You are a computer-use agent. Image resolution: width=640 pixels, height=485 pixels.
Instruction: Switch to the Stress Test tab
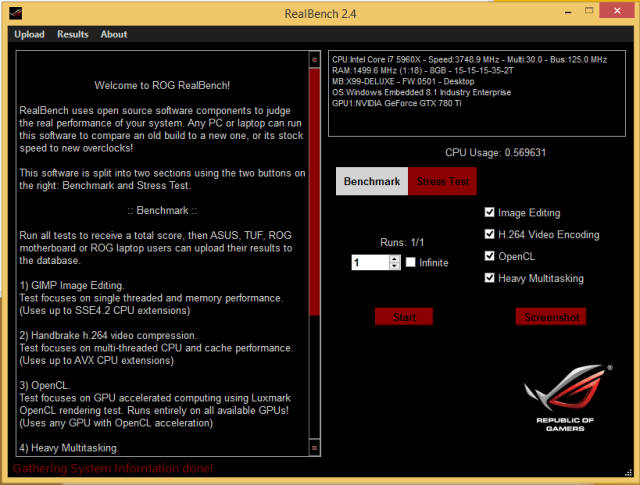point(443,182)
